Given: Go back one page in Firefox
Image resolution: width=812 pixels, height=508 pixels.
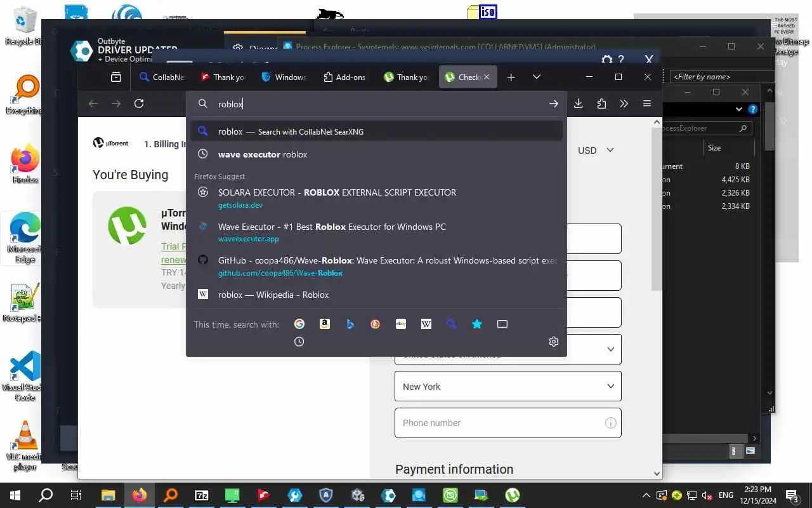Looking at the screenshot, I should (93, 104).
